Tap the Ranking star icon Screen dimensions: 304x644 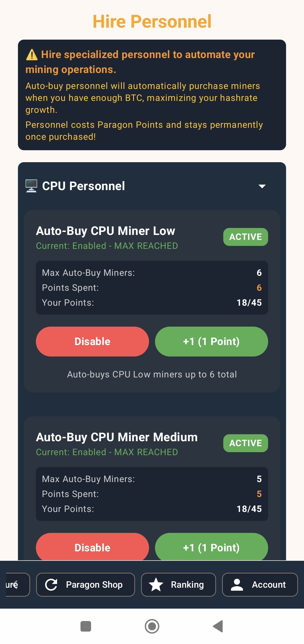coord(156,584)
